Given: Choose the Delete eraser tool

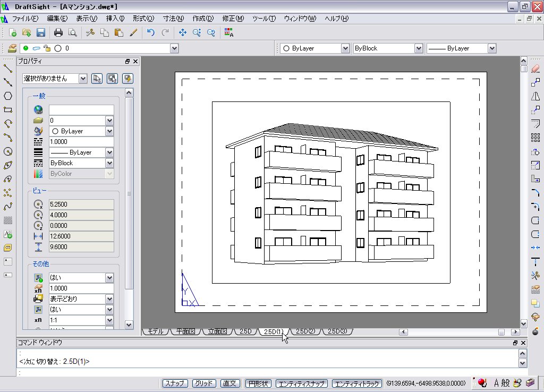Looking at the screenshot, I should [x=535, y=69].
